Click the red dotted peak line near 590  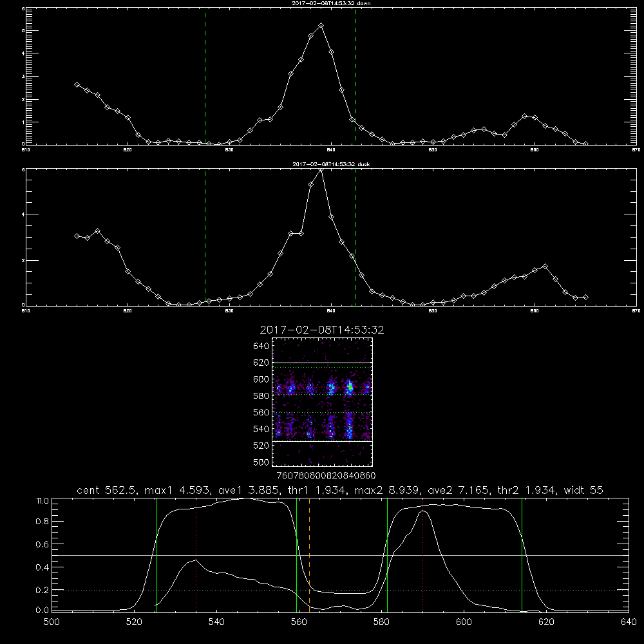422,555
